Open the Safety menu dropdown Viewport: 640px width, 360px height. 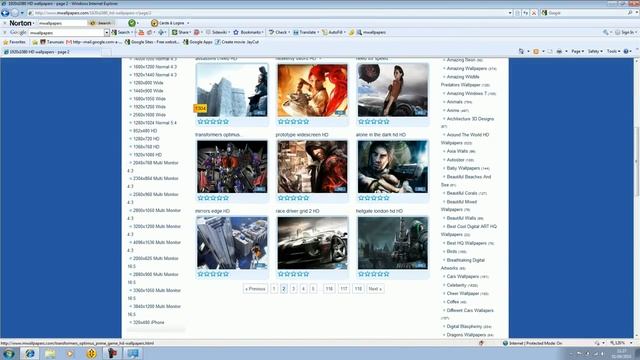(x=595, y=51)
